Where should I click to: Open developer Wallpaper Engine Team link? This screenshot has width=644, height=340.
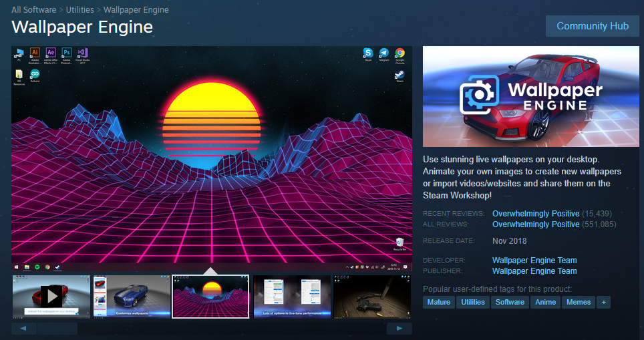[x=534, y=261]
